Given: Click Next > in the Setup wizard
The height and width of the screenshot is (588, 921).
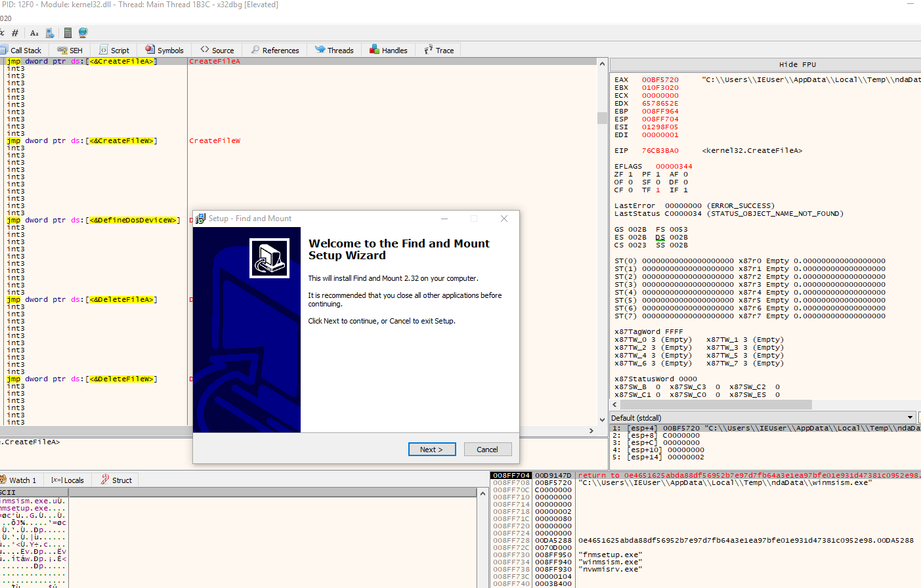Looking at the screenshot, I should coord(432,450).
